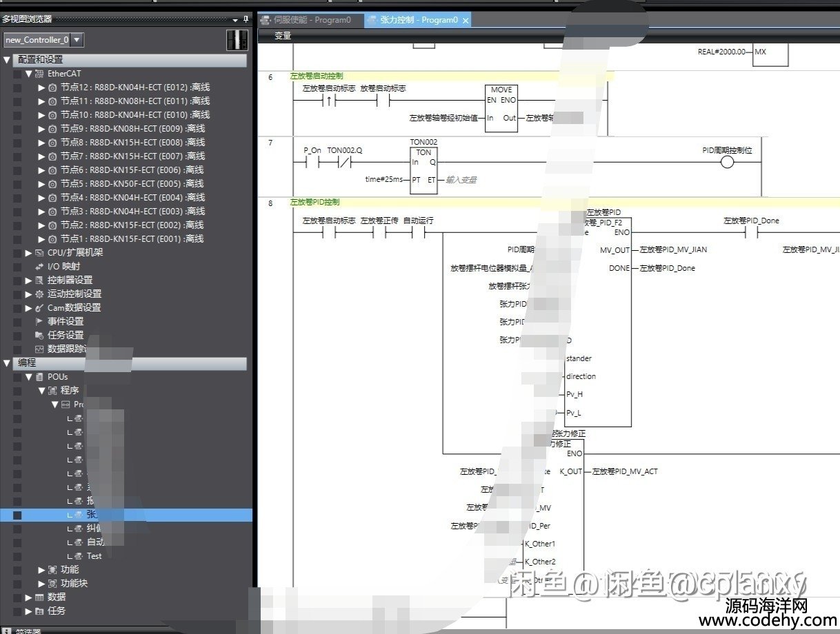Click the PID周期控制位 output coil
840x634 pixels.
727,163
